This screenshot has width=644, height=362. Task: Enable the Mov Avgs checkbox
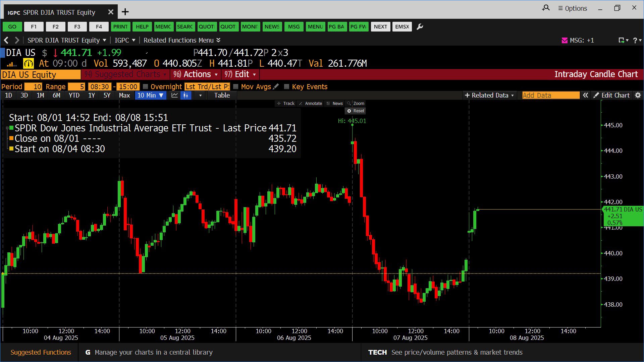click(236, 86)
